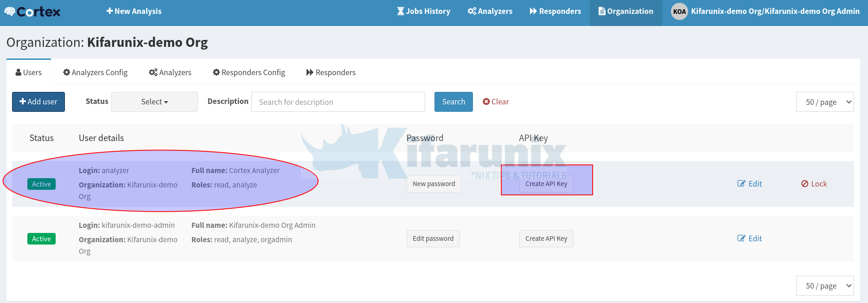Select text 'Login: kifarunix-demo-admin'
868x303 pixels.
[x=127, y=225]
